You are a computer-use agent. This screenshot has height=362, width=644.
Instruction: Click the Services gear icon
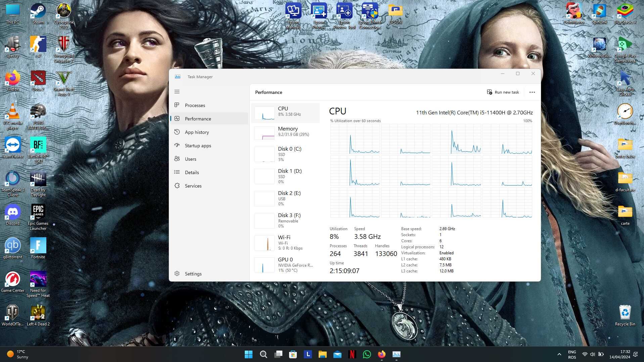(x=177, y=186)
